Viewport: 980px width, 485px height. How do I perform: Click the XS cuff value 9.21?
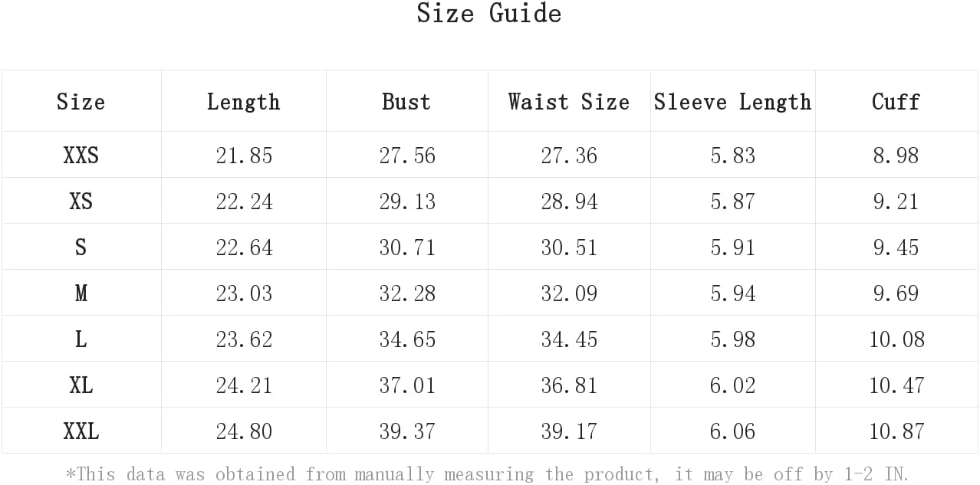(x=896, y=202)
